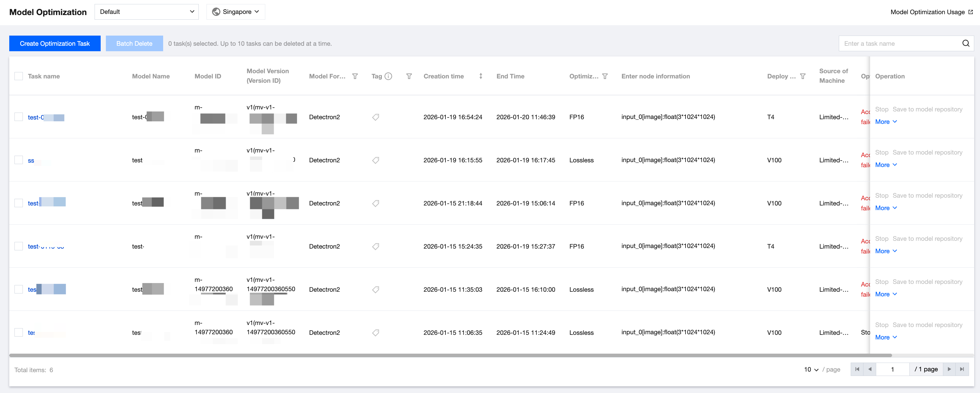
Task: Click the Tag info icon
Action: (388, 76)
